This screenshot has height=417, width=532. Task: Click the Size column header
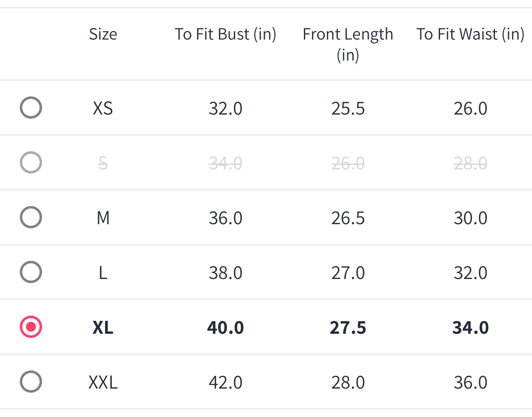(103, 34)
